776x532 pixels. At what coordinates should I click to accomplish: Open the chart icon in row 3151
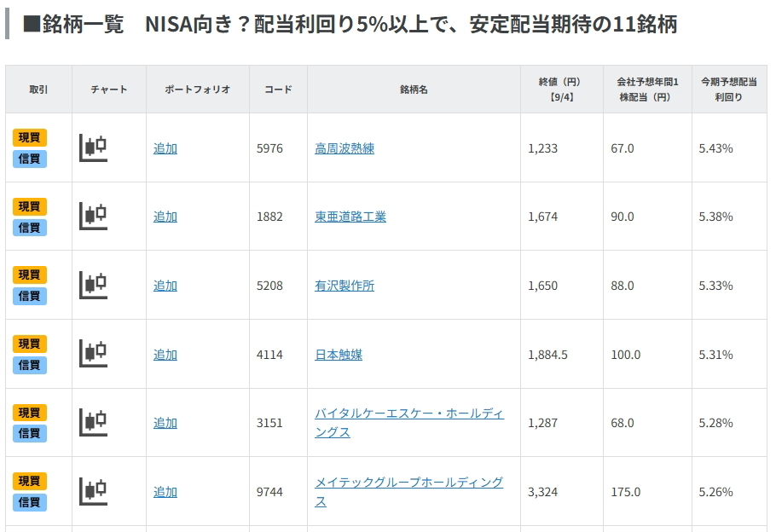click(93, 423)
